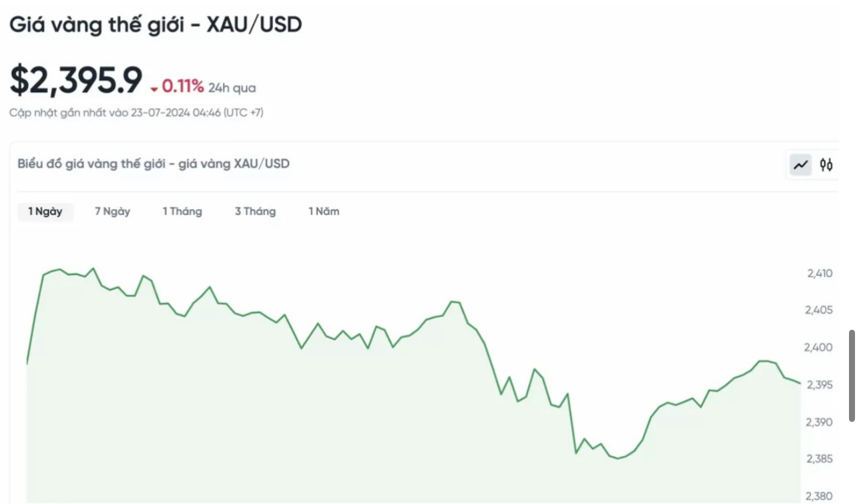Viewport: 861px width, 504px height.
Task: Click the 24h qua label
Action: point(232,88)
